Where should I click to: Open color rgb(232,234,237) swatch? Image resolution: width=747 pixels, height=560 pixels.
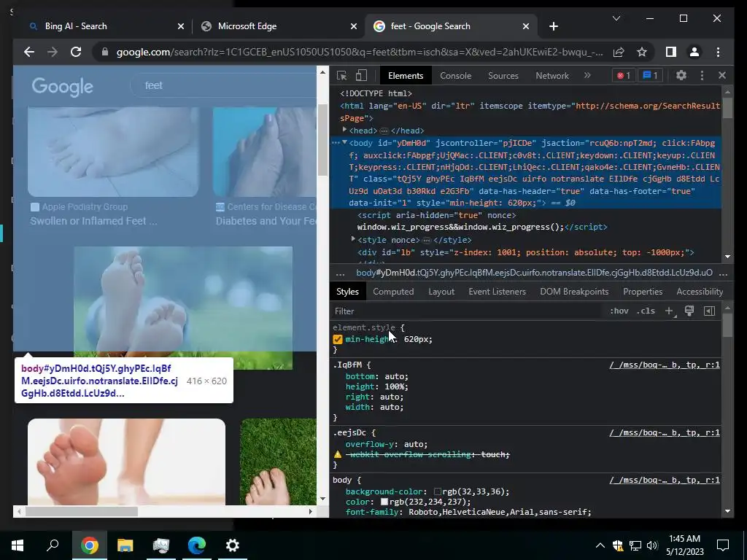click(x=384, y=502)
